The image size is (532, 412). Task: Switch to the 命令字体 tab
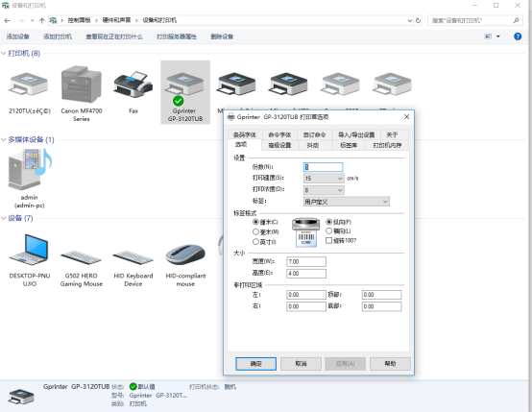(x=279, y=134)
